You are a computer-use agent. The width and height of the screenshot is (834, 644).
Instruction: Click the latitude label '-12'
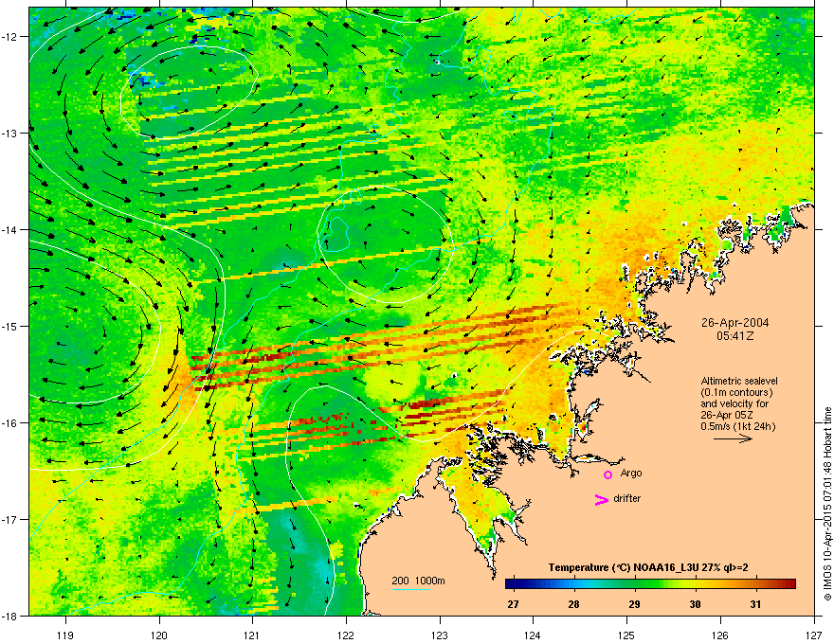pyautogui.click(x=9, y=37)
